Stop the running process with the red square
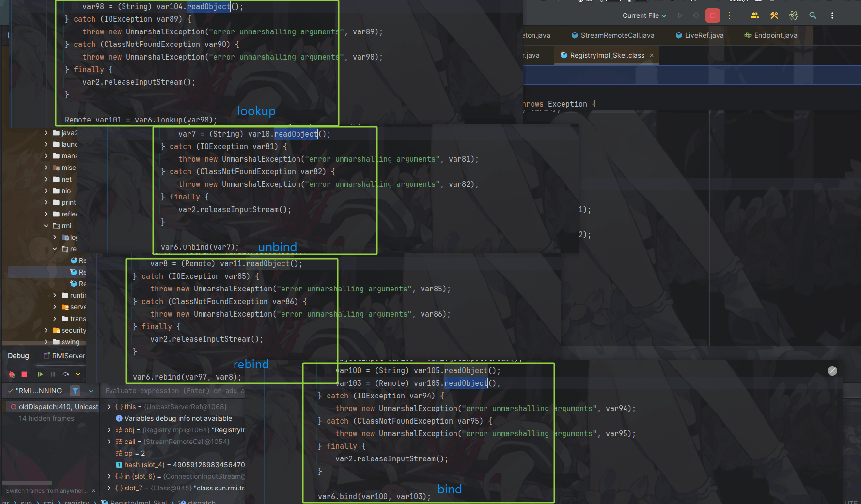The width and height of the screenshot is (861, 504). coord(712,15)
